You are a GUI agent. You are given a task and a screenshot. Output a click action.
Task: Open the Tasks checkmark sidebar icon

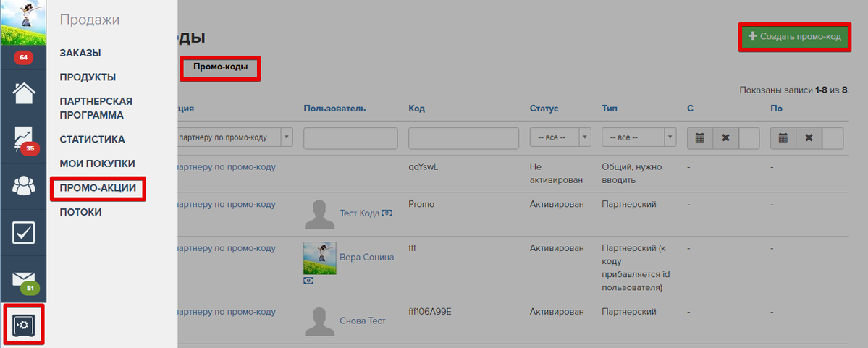coord(23,232)
